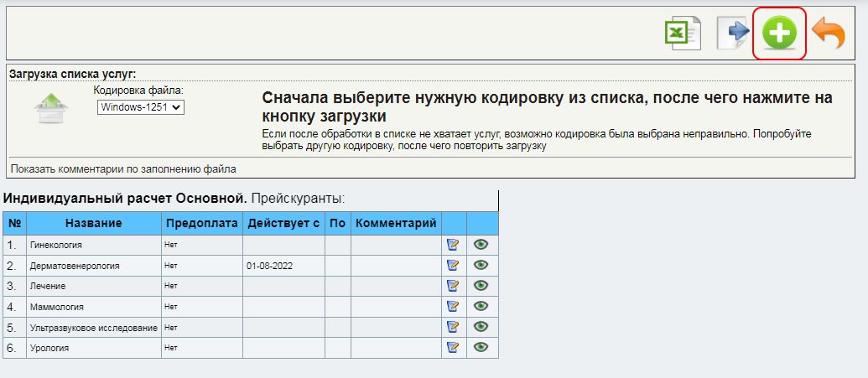Edit the Гинекология price list

click(454, 245)
